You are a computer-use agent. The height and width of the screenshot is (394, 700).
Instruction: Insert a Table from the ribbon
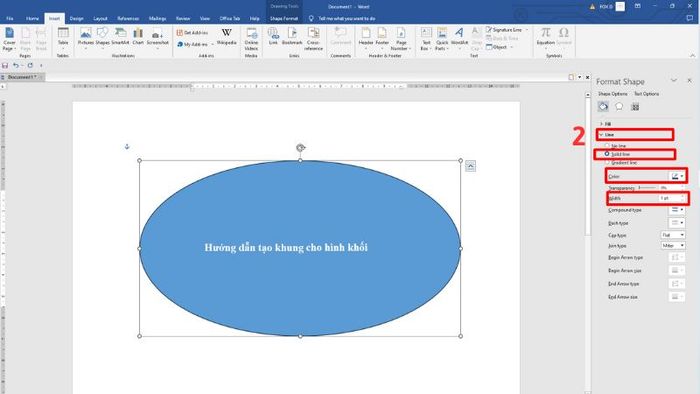click(x=63, y=37)
